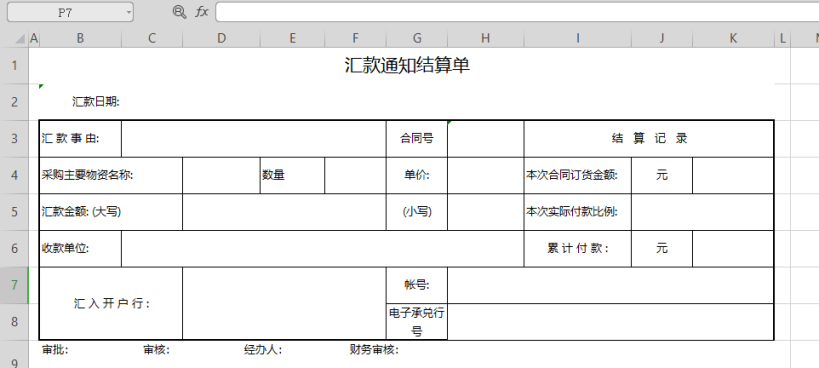Click the 元 cell in row 6
The height and width of the screenshot is (368, 819).
662,248
